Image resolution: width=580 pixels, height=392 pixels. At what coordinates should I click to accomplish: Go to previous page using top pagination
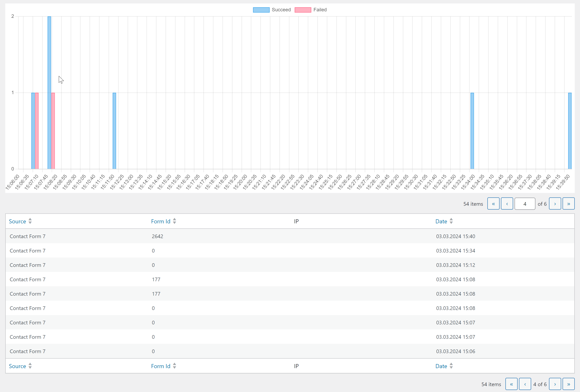[x=507, y=204]
